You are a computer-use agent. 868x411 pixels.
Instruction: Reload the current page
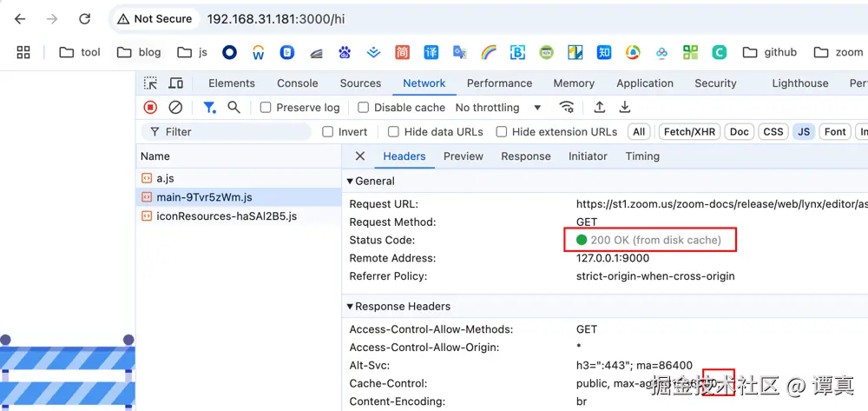pos(85,19)
